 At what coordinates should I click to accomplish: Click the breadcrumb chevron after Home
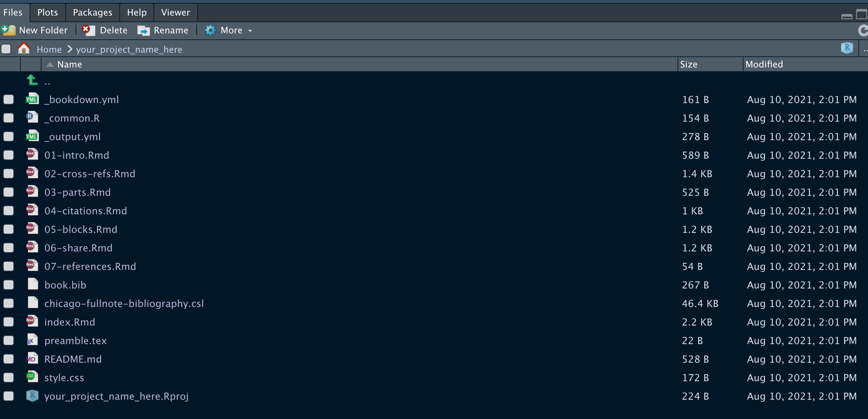(x=69, y=49)
